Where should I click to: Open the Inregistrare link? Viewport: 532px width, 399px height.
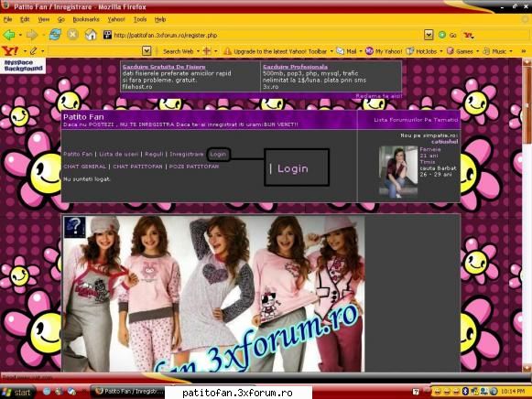click(x=187, y=155)
